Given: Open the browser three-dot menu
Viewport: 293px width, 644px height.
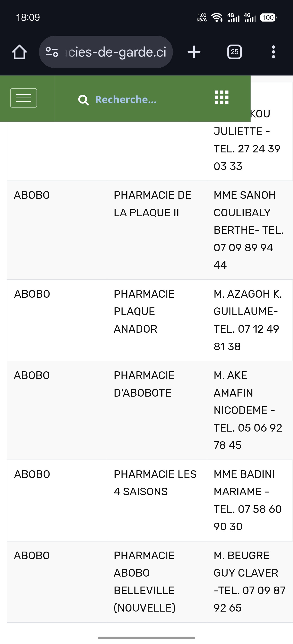Looking at the screenshot, I should point(274,52).
